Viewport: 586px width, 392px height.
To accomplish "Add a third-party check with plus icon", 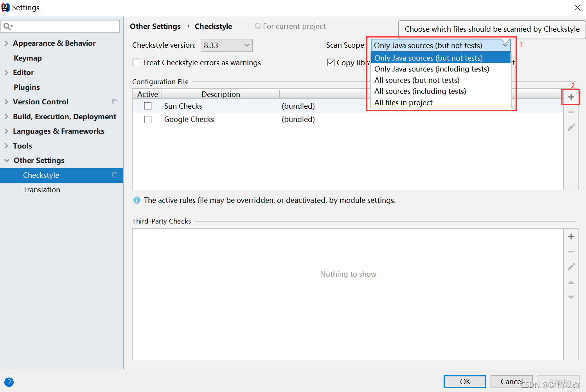I will click(x=571, y=236).
